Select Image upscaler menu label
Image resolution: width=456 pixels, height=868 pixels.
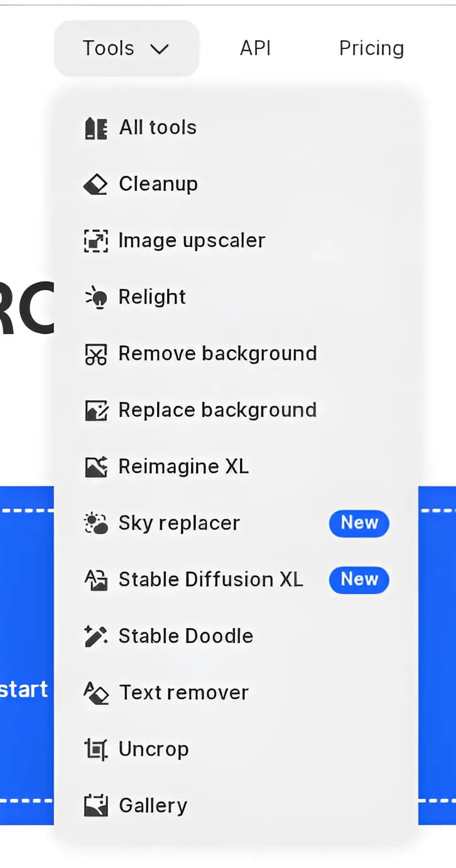[x=192, y=241]
